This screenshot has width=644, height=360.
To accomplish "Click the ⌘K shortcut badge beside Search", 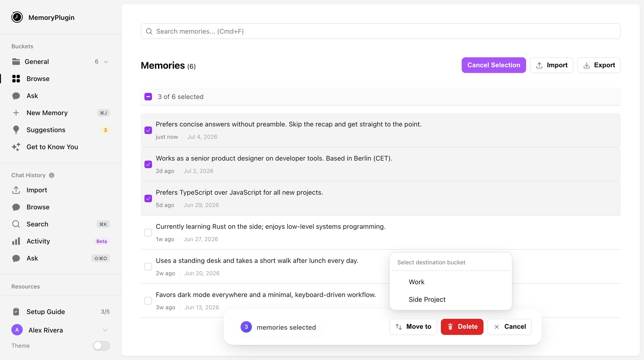I will coord(103,224).
